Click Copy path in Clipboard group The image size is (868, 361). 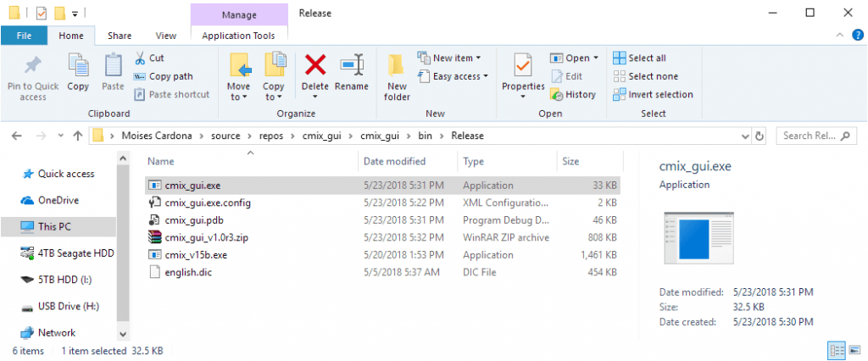click(x=164, y=76)
